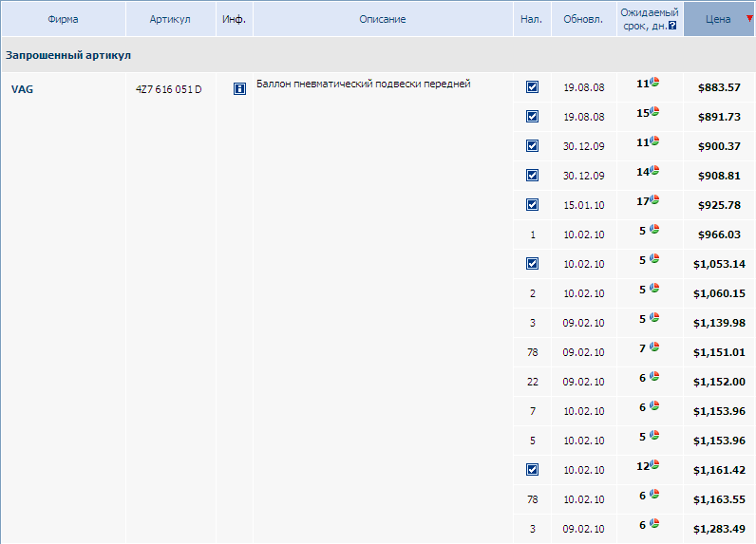The width and height of the screenshot is (756, 544).
Task: Toggle availability checkbox in $883.57 row
Action: click(532, 86)
